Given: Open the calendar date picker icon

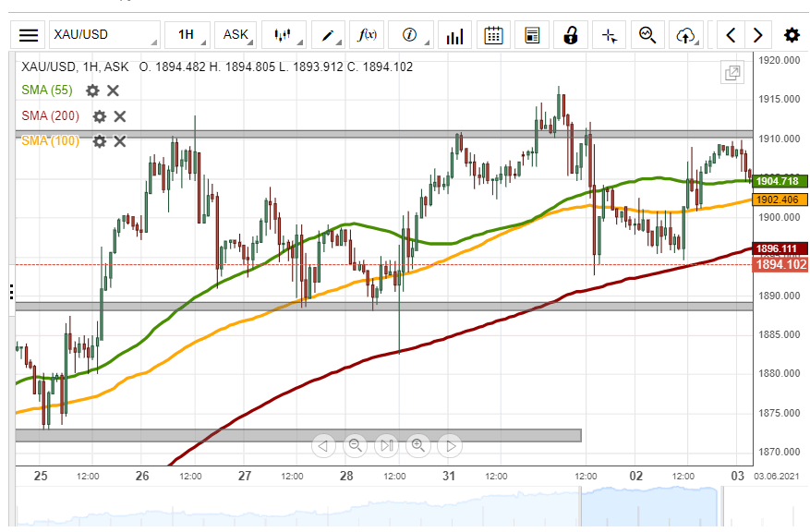Looking at the screenshot, I should coord(494,35).
